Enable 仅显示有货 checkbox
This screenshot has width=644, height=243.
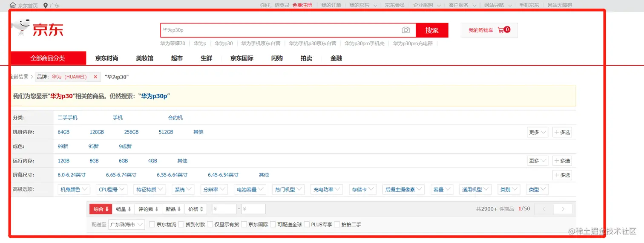tap(210, 224)
